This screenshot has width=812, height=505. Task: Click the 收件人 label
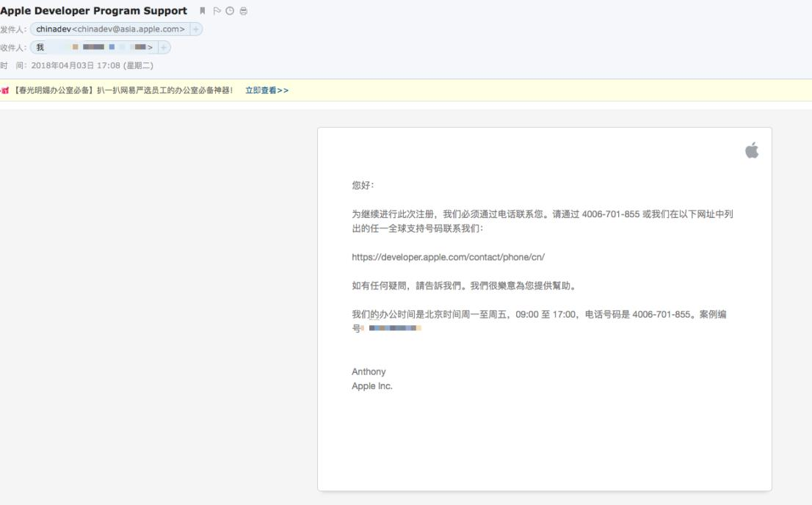click(x=13, y=48)
